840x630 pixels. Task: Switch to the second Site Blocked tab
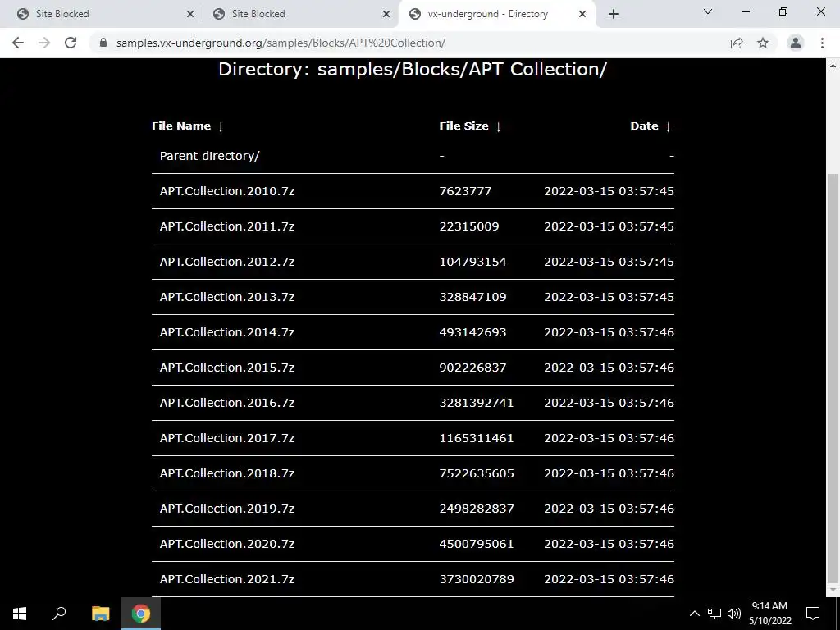[300, 14]
